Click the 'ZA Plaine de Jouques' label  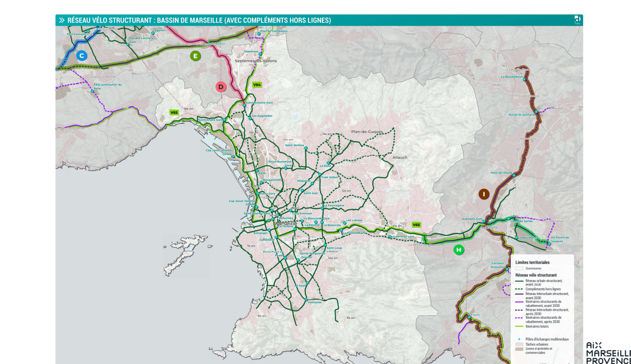[x=559, y=239]
